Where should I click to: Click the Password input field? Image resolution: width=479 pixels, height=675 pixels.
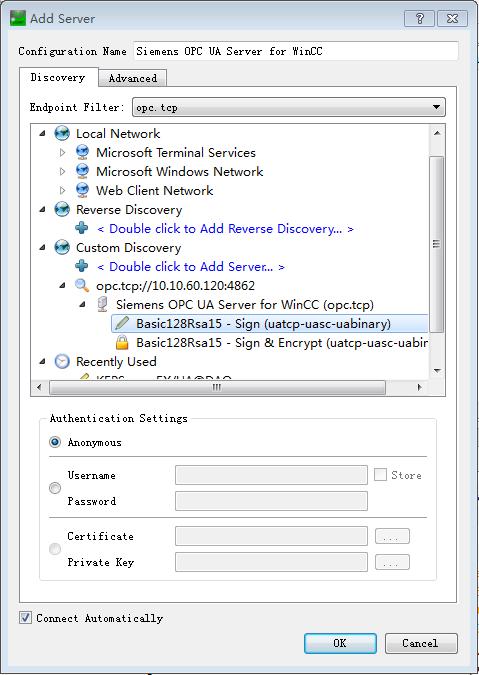[x=271, y=501]
